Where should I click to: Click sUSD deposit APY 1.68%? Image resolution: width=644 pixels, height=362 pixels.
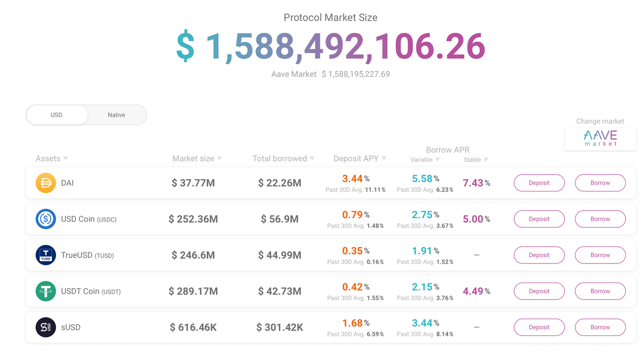(356, 323)
